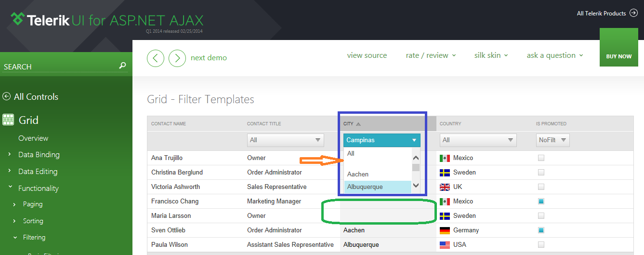Click the Ana Trujillo cell
The image size is (644, 255).
[167, 158]
